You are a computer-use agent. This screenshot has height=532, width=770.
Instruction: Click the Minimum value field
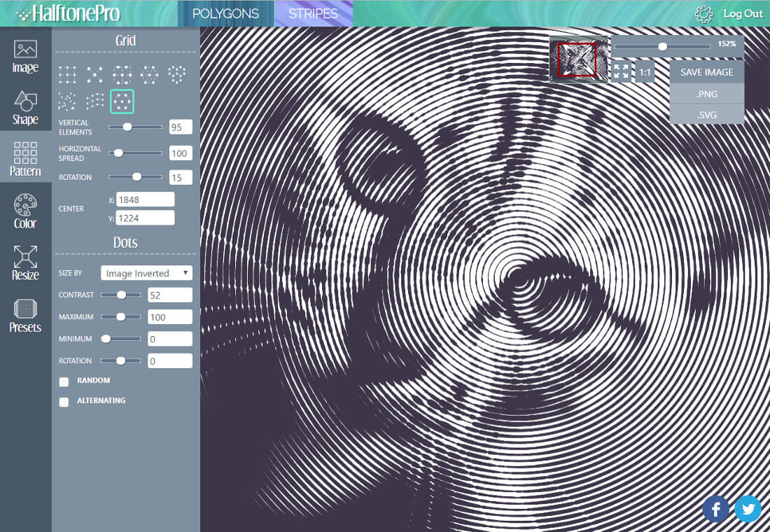pyautogui.click(x=170, y=339)
